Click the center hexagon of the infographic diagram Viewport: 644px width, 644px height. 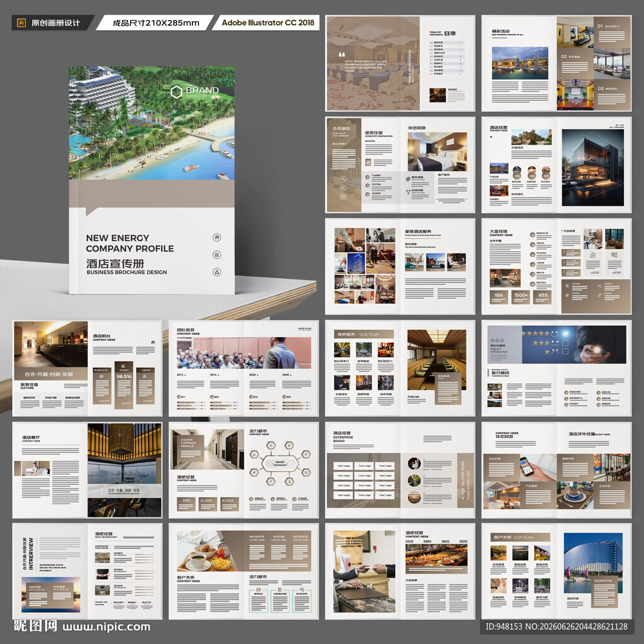[x=280, y=464]
